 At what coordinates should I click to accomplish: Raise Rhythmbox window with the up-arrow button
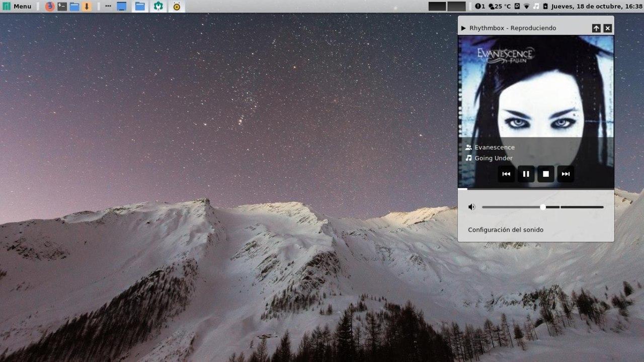tap(596, 28)
